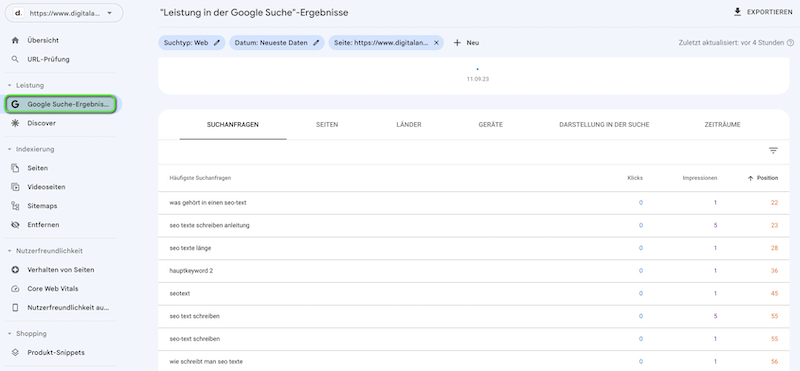Image resolution: width=800 pixels, height=371 pixels.
Task: Click the Seiten indexing pages icon
Action: pyautogui.click(x=15, y=168)
